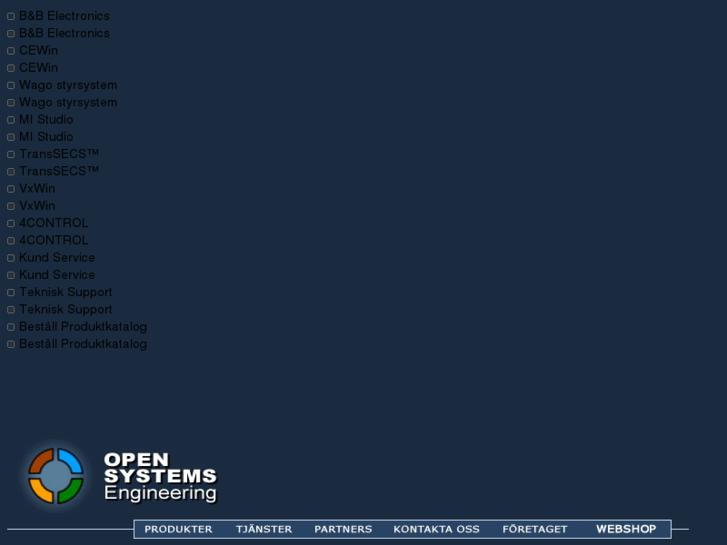Screen dimensions: 727x545
Task: Click hollow bullet icon before MI Studio
Action: (11, 120)
